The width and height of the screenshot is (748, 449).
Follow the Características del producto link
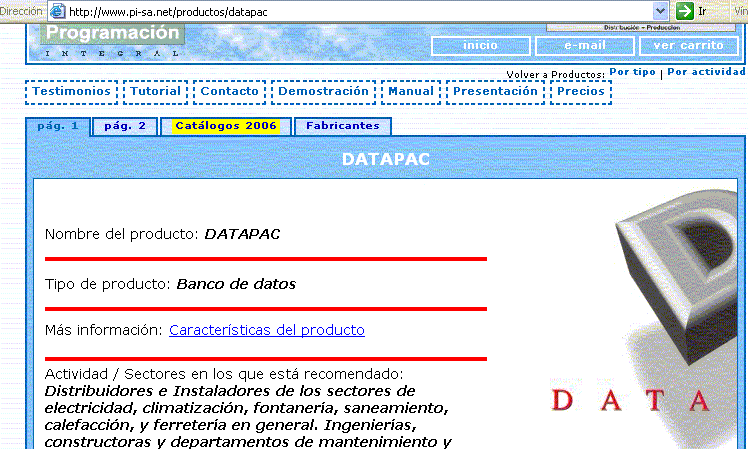[267, 330]
